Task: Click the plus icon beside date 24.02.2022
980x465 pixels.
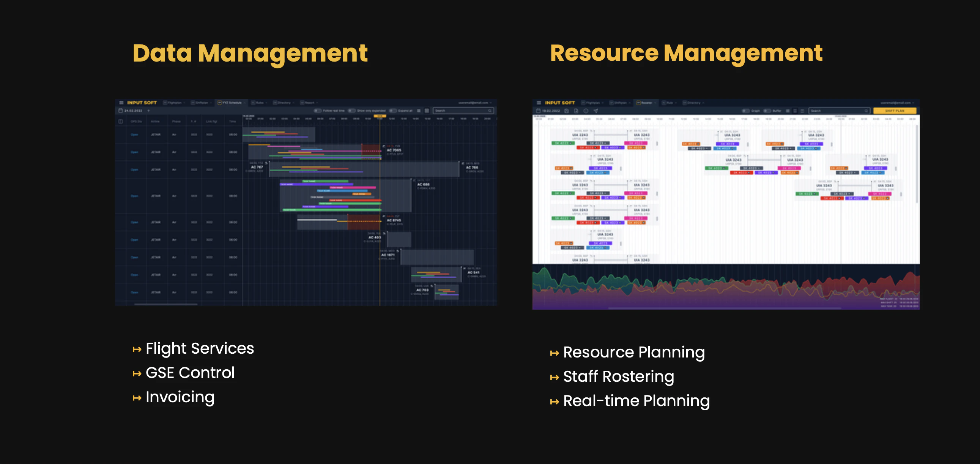Action: (x=149, y=111)
